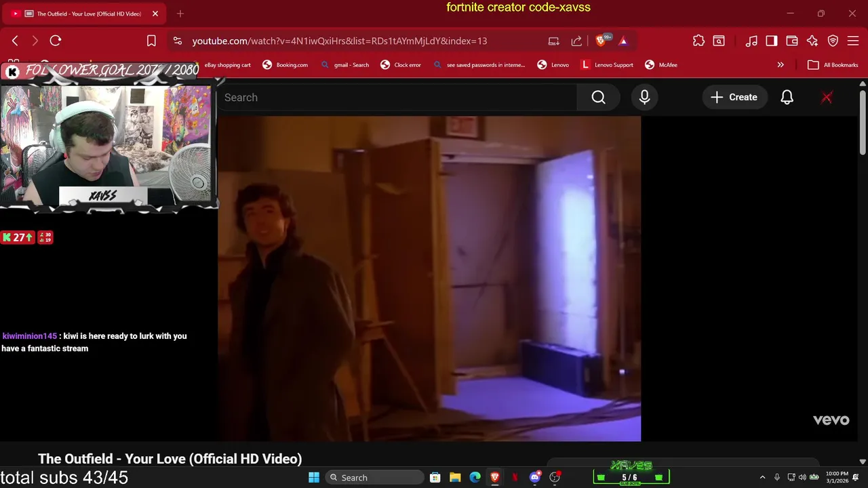Open Discord from taskbar
Image resolution: width=868 pixels, height=488 pixels.
click(x=535, y=478)
